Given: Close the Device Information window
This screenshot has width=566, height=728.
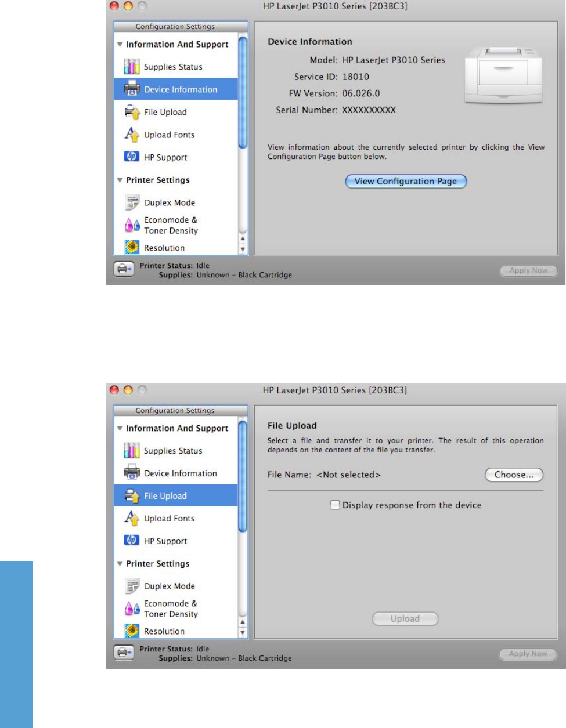Looking at the screenshot, I should [x=114, y=6].
